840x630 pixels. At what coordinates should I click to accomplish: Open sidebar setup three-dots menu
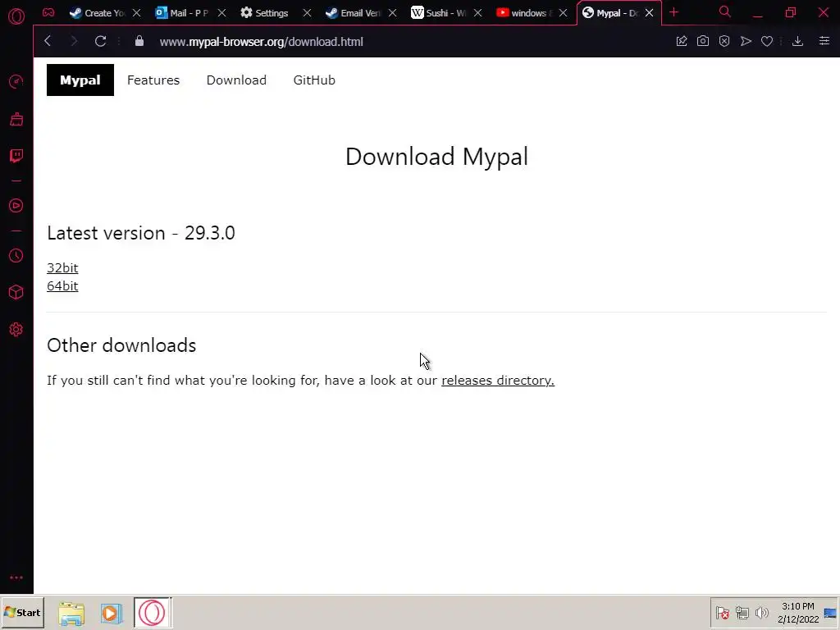pyautogui.click(x=16, y=577)
